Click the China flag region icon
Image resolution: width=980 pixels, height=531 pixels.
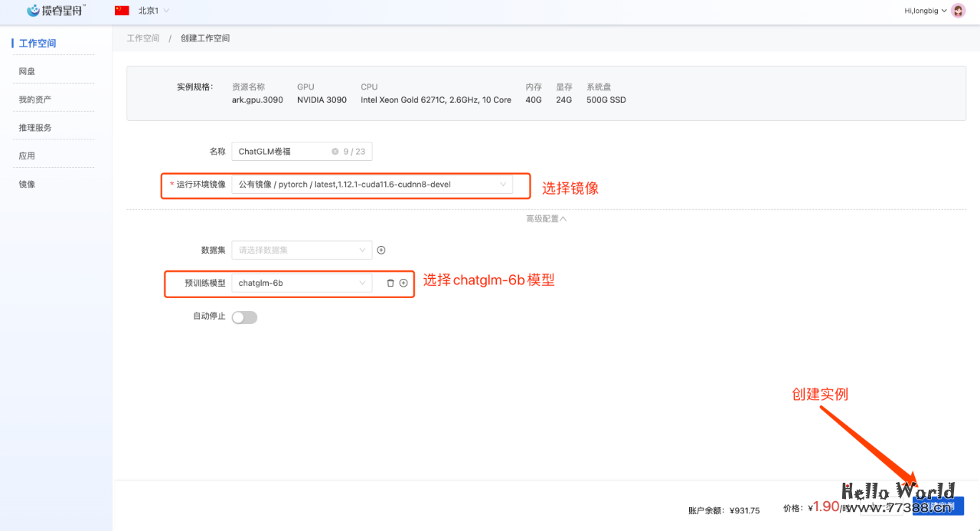click(122, 11)
